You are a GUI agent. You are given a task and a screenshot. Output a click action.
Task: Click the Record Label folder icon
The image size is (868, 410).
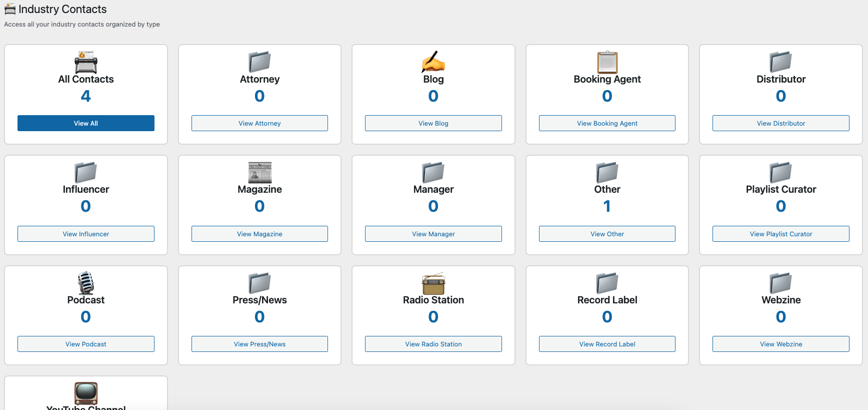tap(607, 283)
